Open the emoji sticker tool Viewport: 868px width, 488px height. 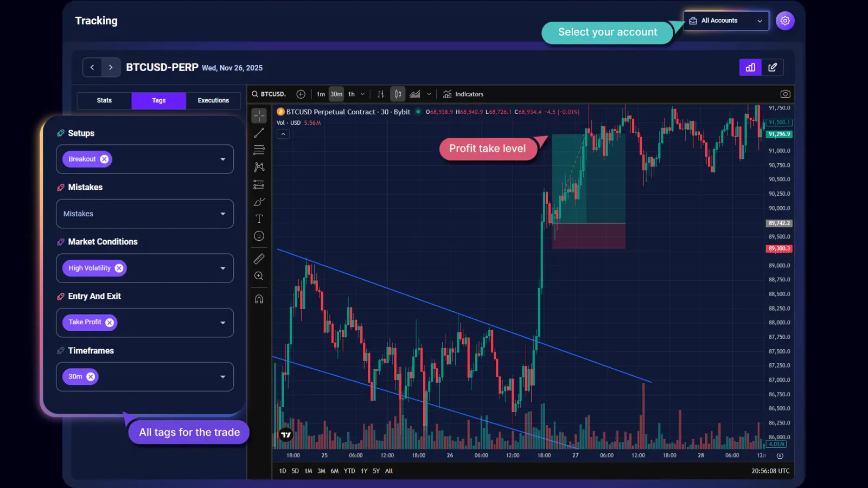pos(259,236)
